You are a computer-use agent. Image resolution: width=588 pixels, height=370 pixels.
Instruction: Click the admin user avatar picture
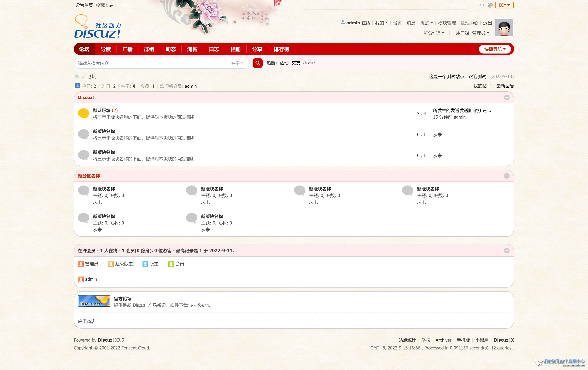point(504,27)
